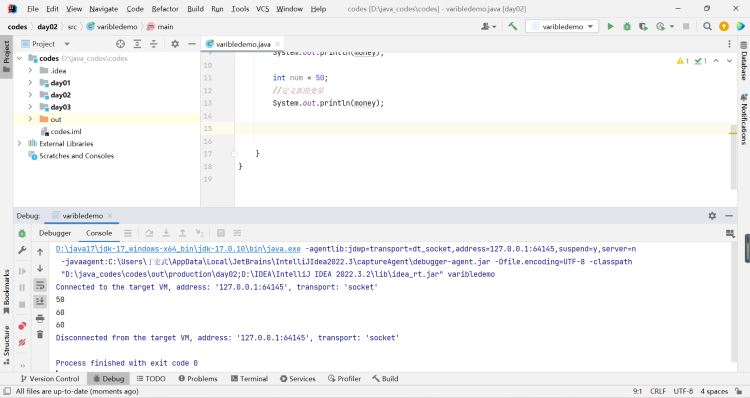
Task: Open the Navigate menu
Action: (103, 9)
